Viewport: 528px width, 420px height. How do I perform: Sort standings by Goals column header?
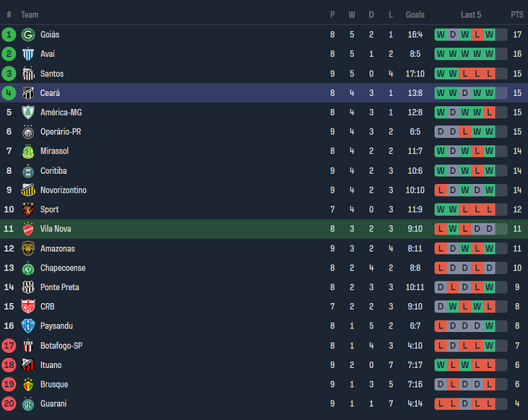415,15
